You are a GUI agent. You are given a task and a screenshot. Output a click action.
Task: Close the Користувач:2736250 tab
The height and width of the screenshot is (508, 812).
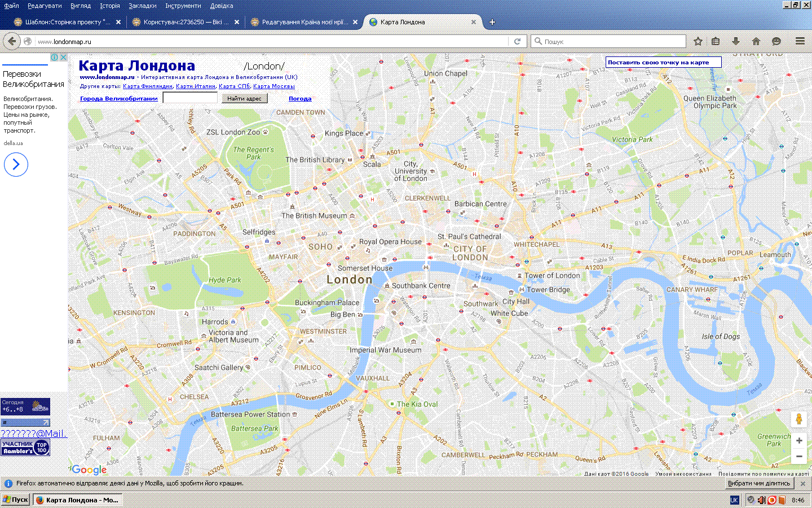(x=237, y=22)
